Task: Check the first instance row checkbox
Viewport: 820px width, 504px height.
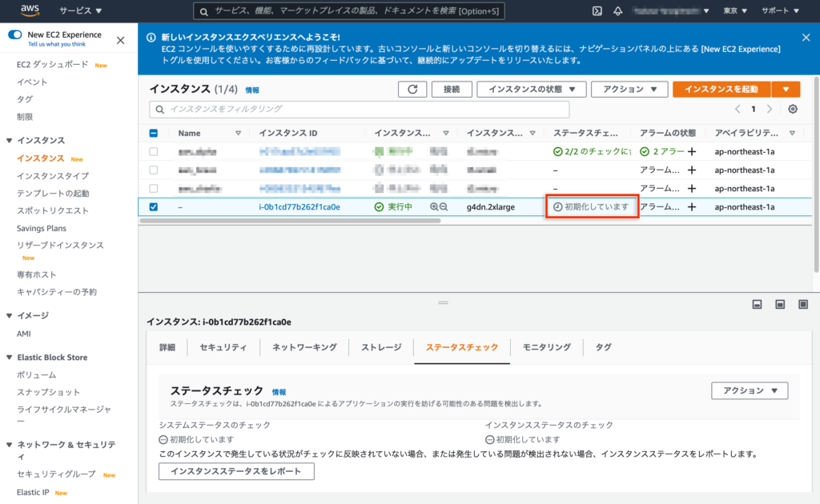Action: (153, 151)
